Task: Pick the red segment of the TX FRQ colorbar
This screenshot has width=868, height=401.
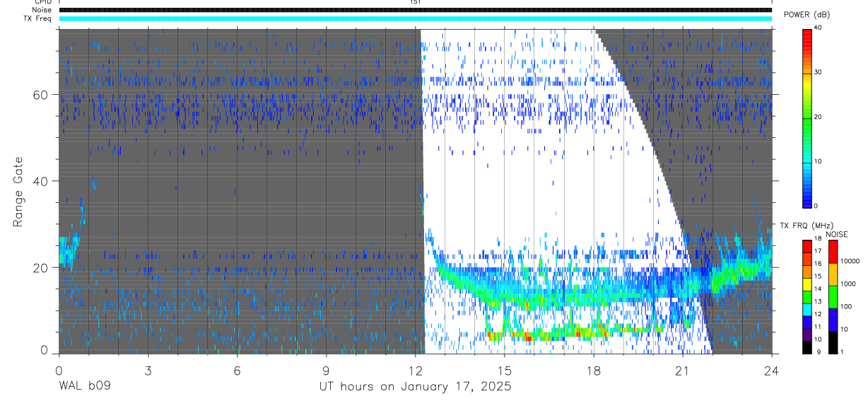Action: point(807,246)
